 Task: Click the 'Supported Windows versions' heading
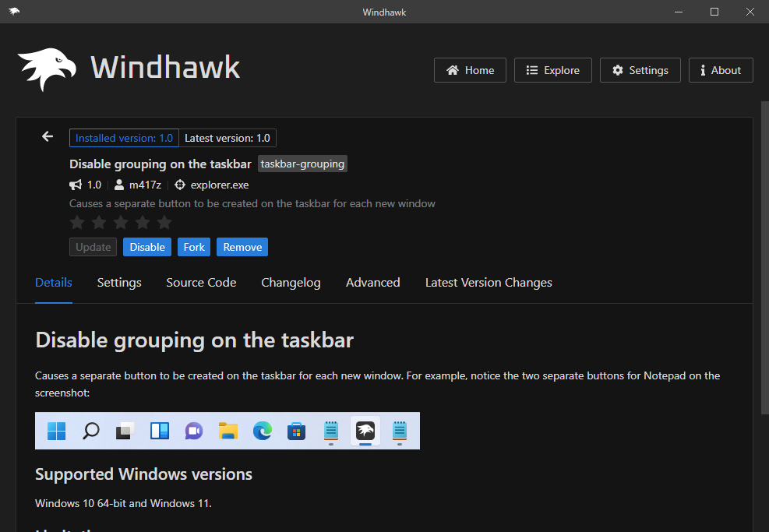143,474
